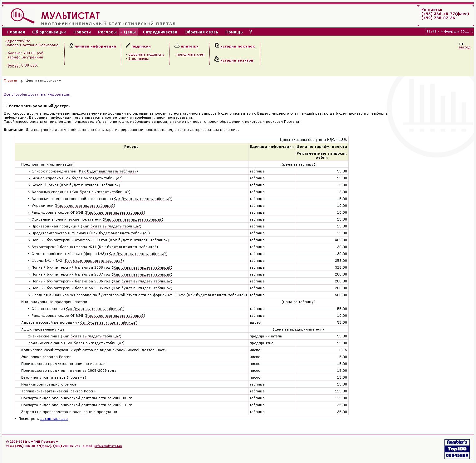Viewport: 476px width, 463px height.
Task: Click the info@multistat.ru email link
Action: pos(108,446)
